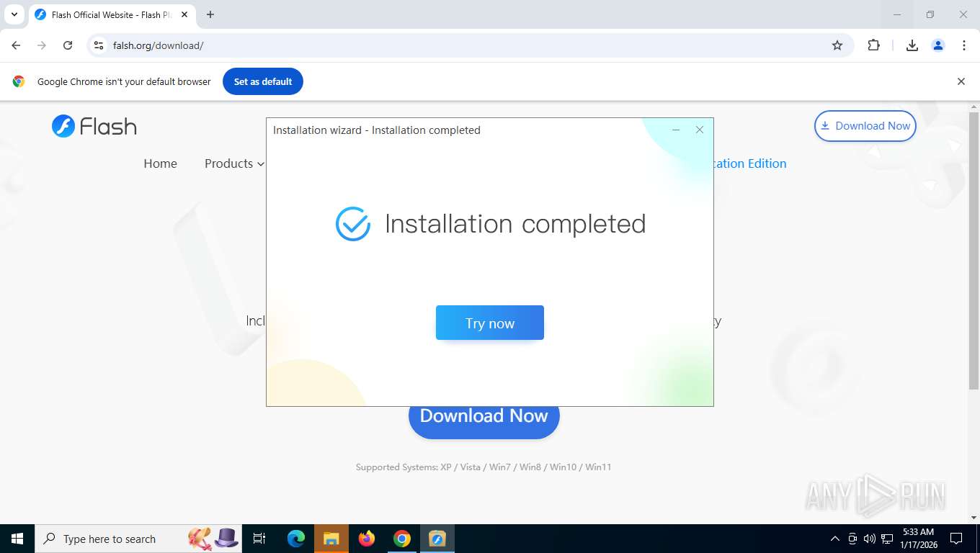Click the scroll-up arrow of the page scrollbar
This screenshot has height=553, width=980.
974,107
